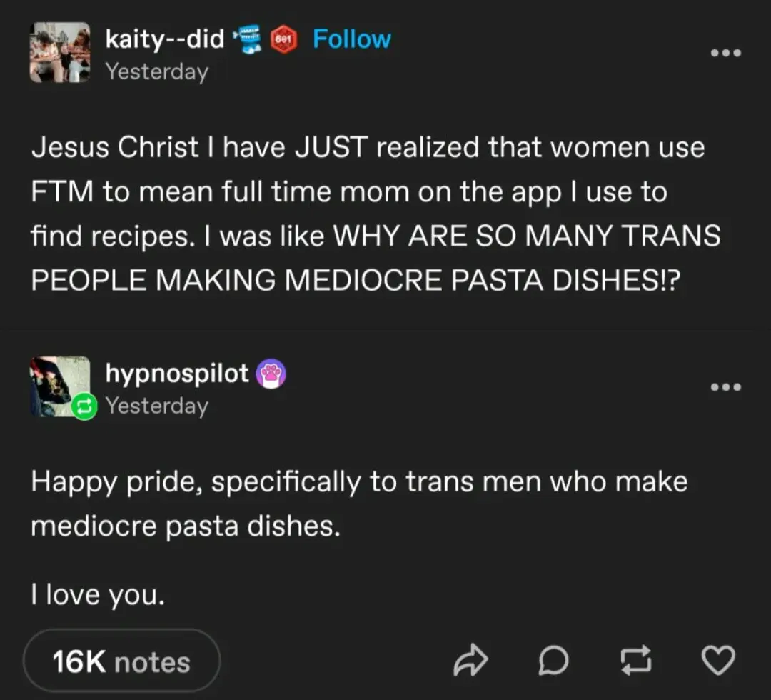
Task: Open kaity--did's profile avatar
Action: (x=60, y=53)
